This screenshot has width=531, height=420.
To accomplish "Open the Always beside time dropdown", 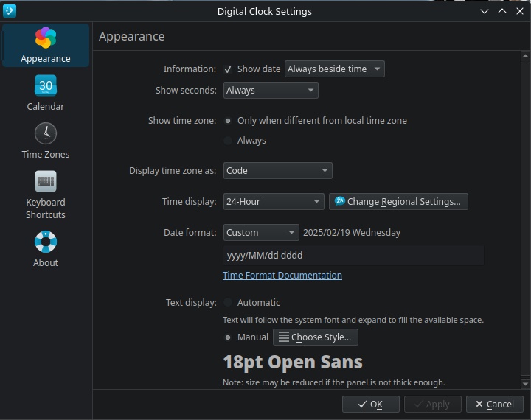I will pyautogui.click(x=335, y=69).
